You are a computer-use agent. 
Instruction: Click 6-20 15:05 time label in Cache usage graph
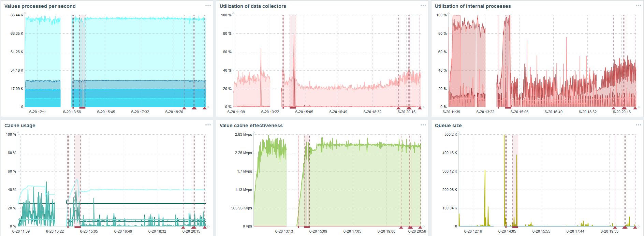(x=89, y=231)
